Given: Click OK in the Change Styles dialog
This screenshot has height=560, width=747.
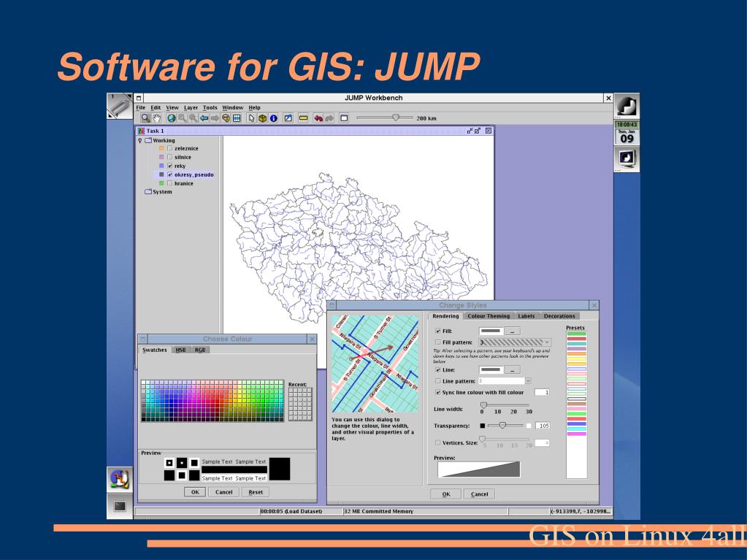Looking at the screenshot, I should [x=446, y=494].
